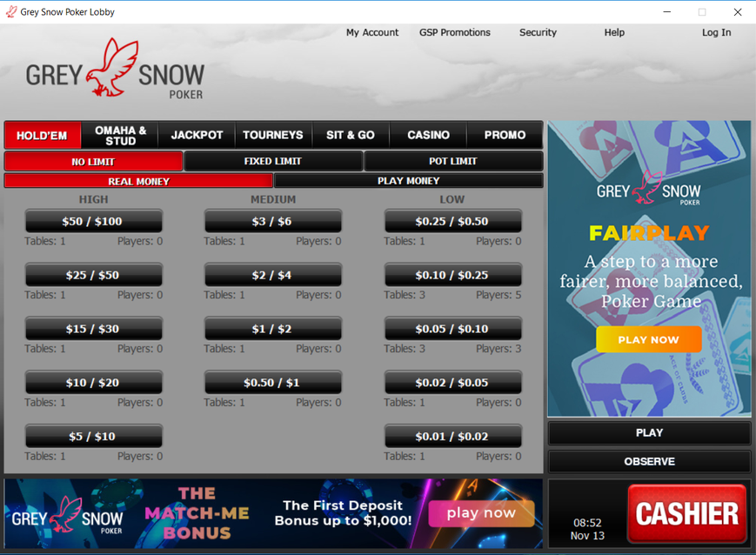Open the TOURNEYS tab
Screen dimensions: 756x555
[273, 135]
